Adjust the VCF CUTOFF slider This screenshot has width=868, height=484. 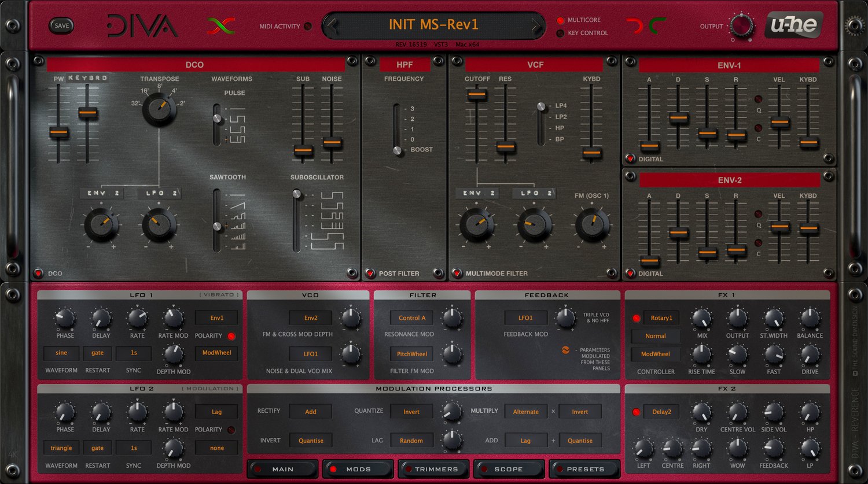(476, 94)
